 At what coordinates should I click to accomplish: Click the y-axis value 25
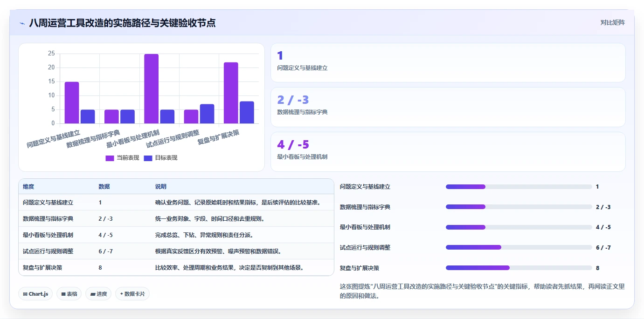[51, 54]
